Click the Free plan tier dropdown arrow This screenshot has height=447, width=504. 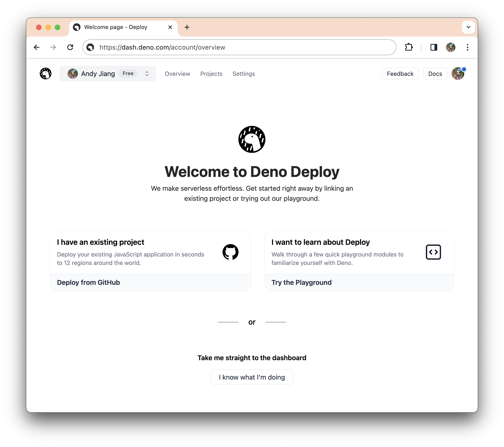point(147,73)
